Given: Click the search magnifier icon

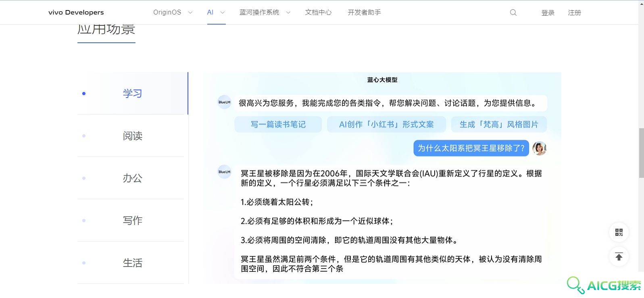Looking at the screenshot, I should [x=513, y=13].
